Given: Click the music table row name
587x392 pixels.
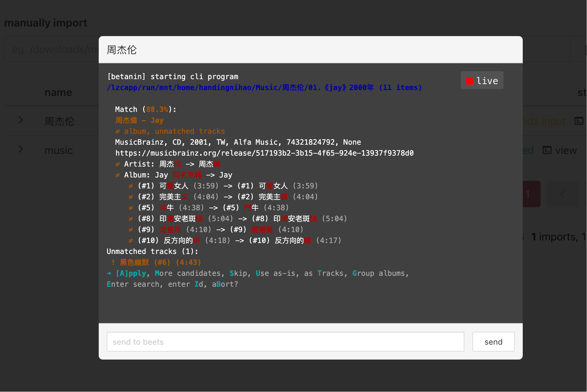Looking at the screenshot, I should [x=59, y=150].
